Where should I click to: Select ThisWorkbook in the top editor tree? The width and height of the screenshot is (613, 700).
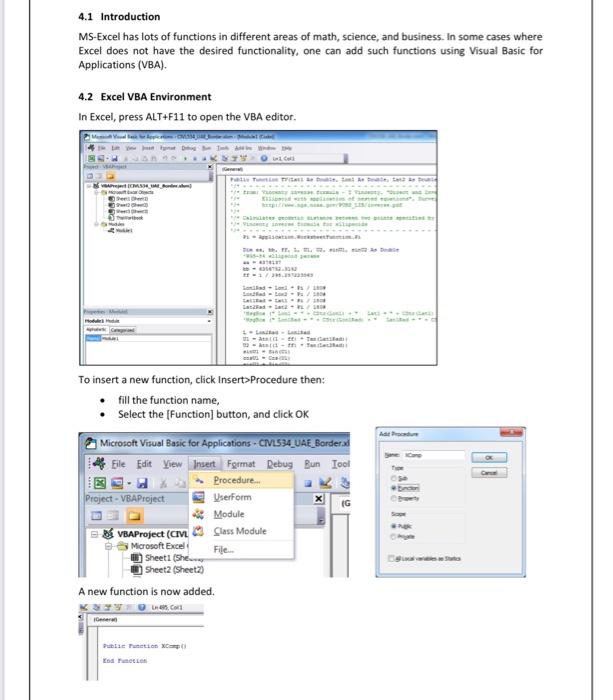point(129,218)
